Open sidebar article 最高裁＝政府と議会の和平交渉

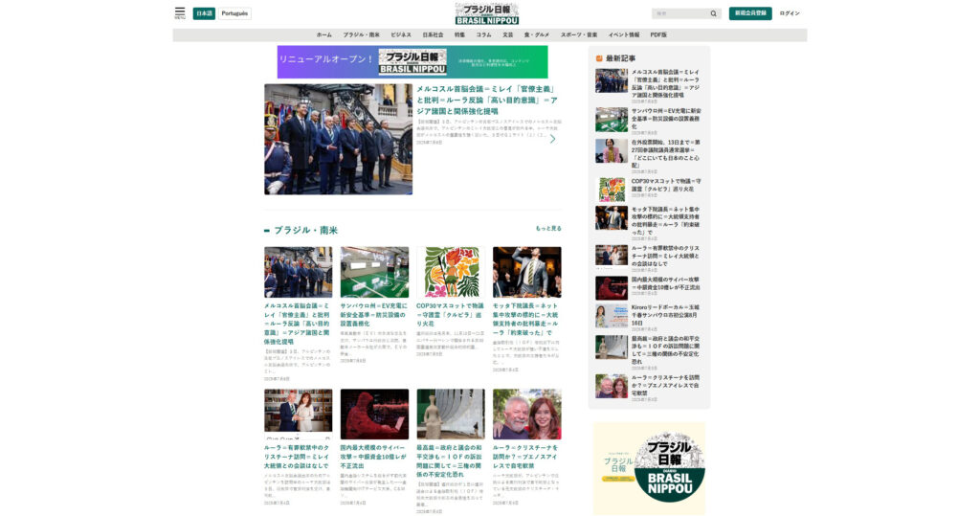point(666,349)
